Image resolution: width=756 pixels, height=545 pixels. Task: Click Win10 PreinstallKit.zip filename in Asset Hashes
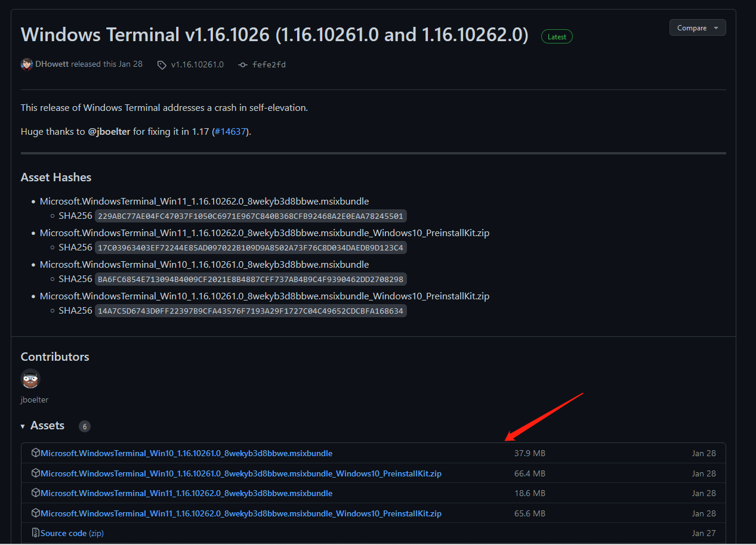pos(264,296)
